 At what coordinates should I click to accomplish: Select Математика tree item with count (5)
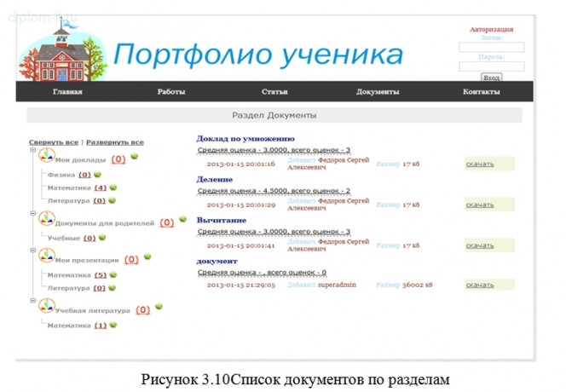point(69,275)
